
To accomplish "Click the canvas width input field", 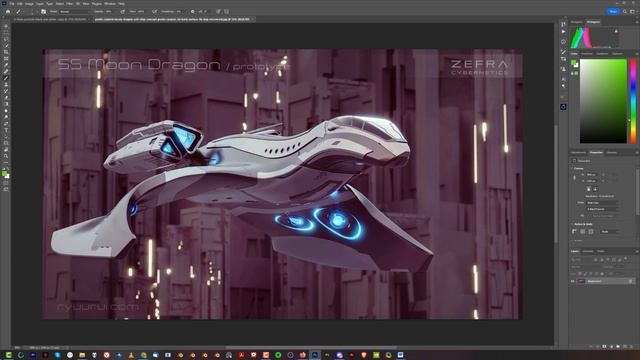I will coord(592,174).
